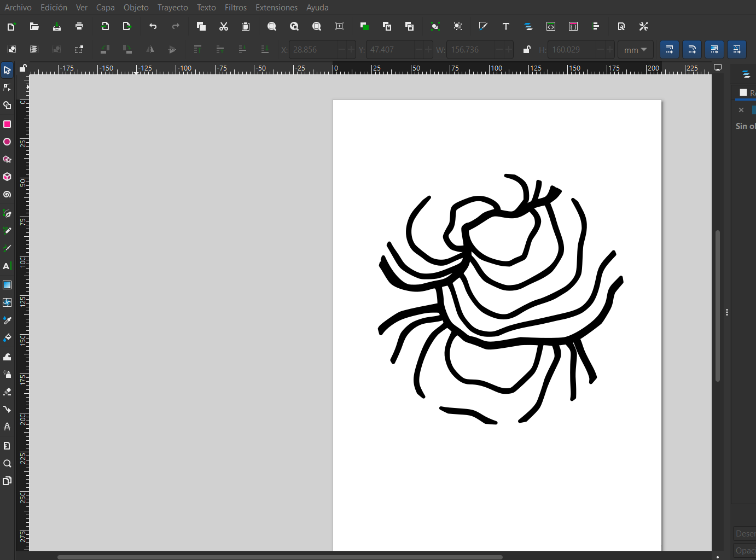
Task: Click the Cut scissors icon
Action: [224, 26]
